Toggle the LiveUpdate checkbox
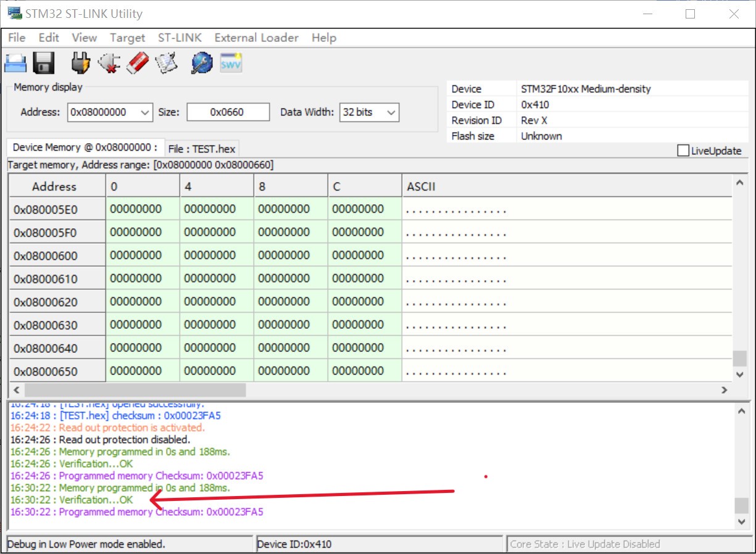Viewport: 756px width, 554px height. click(x=683, y=151)
